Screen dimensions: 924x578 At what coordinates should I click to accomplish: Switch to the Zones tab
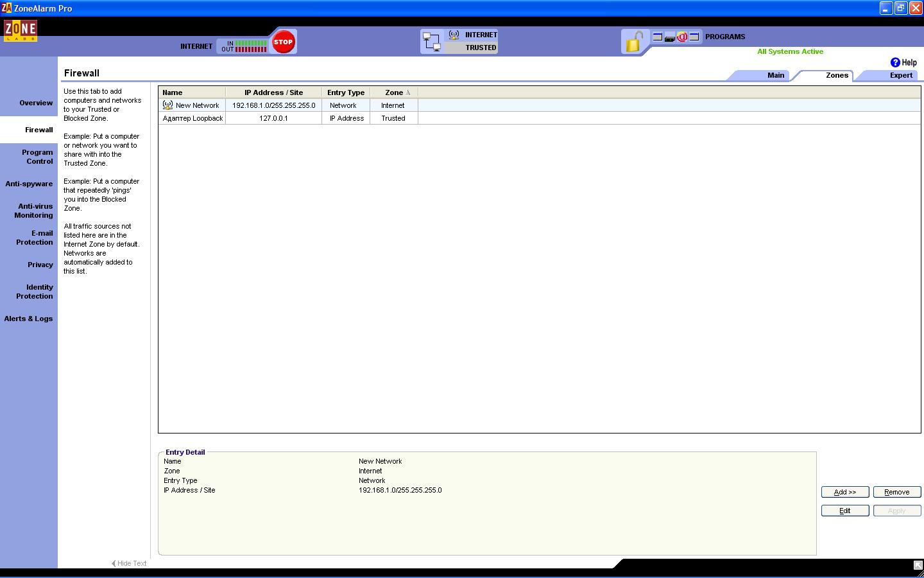pyautogui.click(x=837, y=75)
